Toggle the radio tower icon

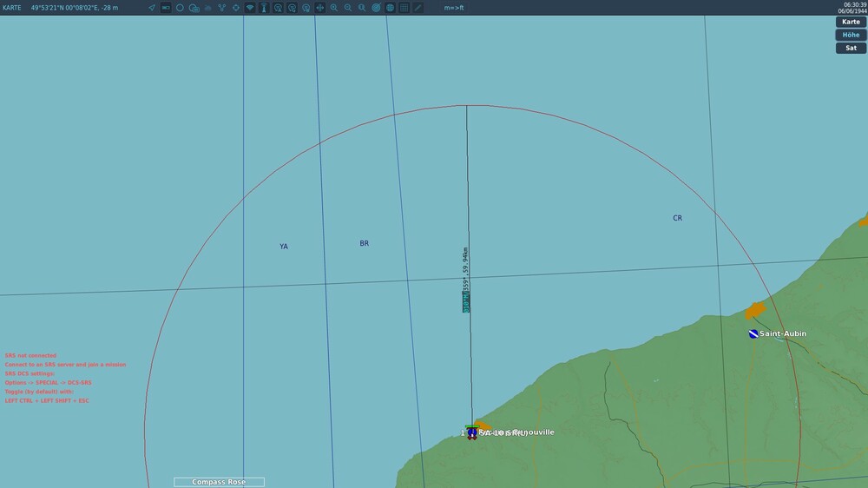point(264,8)
